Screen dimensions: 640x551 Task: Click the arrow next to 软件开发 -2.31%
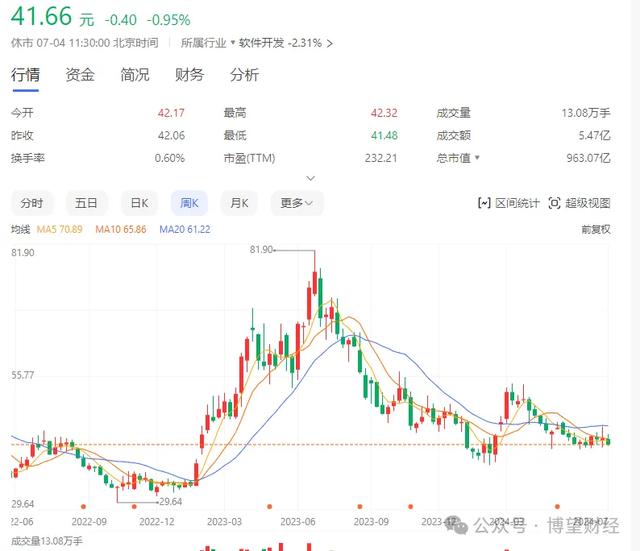point(330,43)
